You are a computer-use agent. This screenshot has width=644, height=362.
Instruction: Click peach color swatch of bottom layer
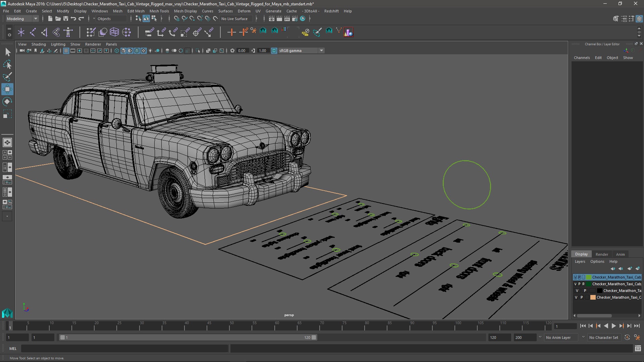[x=593, y=297]
